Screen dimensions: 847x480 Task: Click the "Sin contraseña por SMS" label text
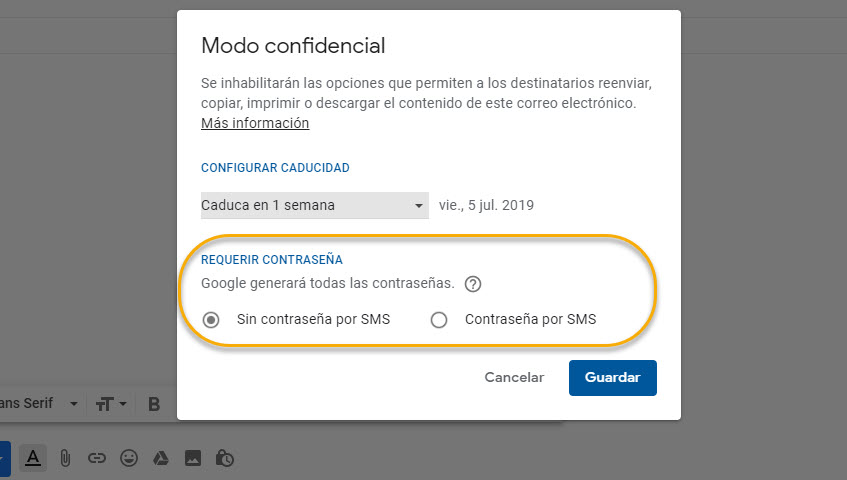(x=313, y=321)
